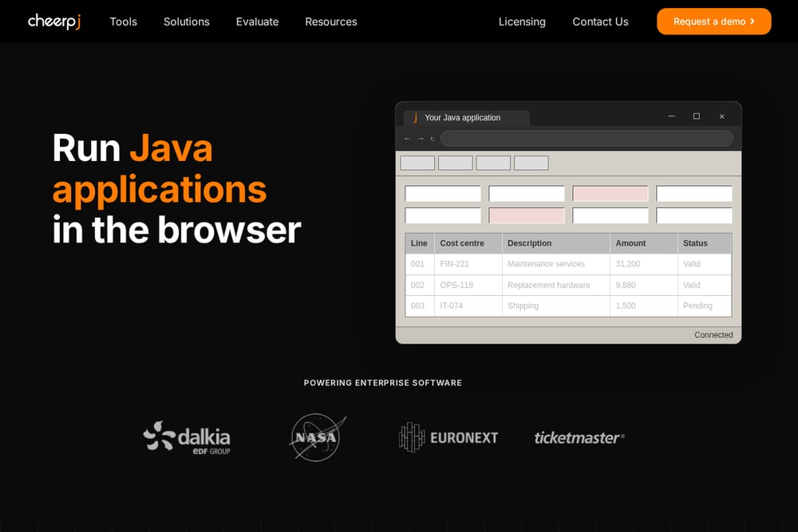The width and height of the screenshot is (798, 532).
Task: Click the CheerpJ logo
Action: pos(54,22)
